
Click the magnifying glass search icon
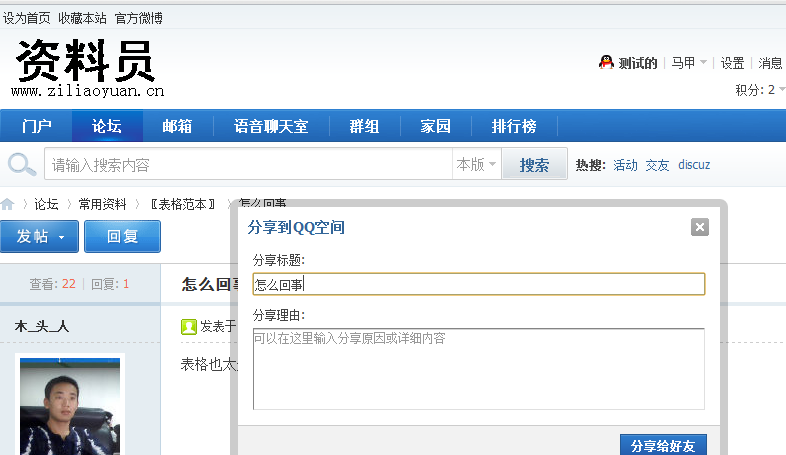point(22,164)
